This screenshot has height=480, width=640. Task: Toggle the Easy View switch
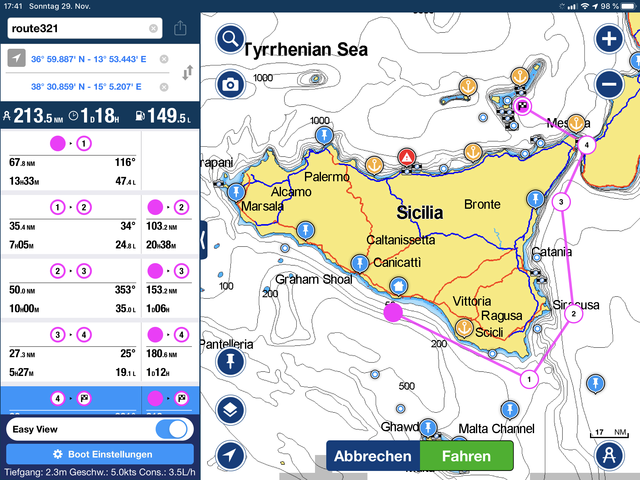pyautogui.click(x=174, y=429)
